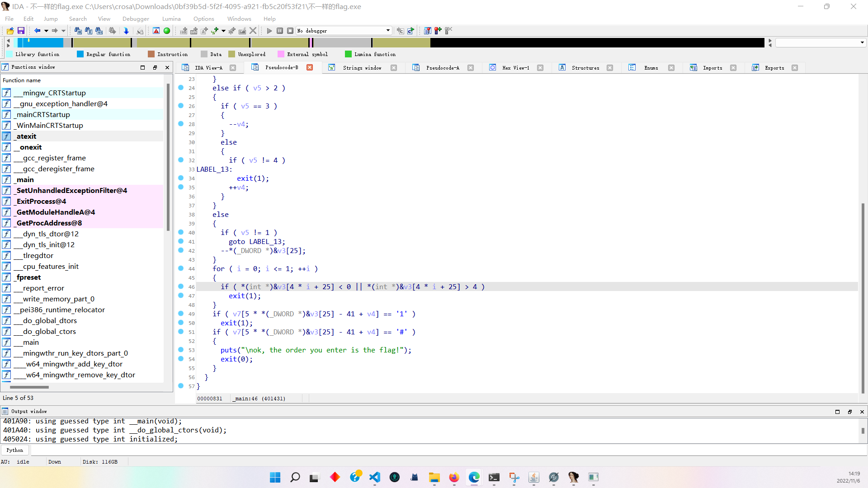
Task: Open back navigation history dropdown arrow
Action: tap(46, 31)
